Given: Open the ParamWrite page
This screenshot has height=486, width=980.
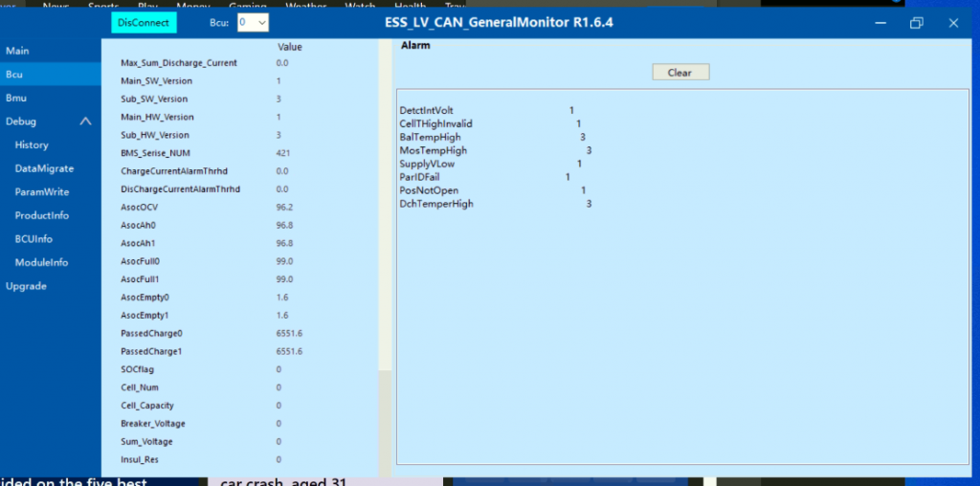Looking at the screenshot, I should (x=42, y=191).
